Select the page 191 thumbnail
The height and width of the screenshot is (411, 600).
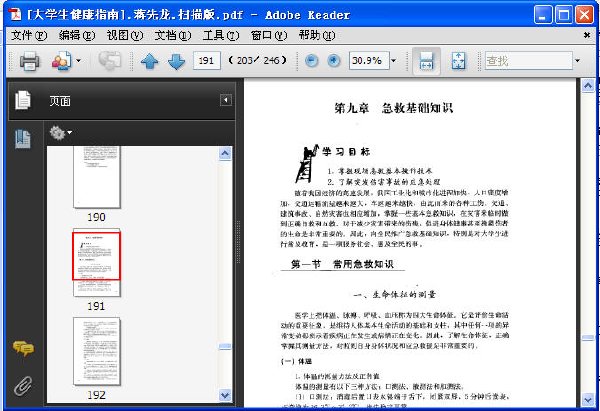97,263
